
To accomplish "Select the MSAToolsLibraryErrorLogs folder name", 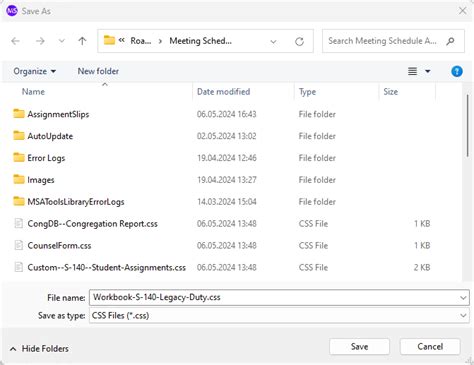I will [76, 202].
